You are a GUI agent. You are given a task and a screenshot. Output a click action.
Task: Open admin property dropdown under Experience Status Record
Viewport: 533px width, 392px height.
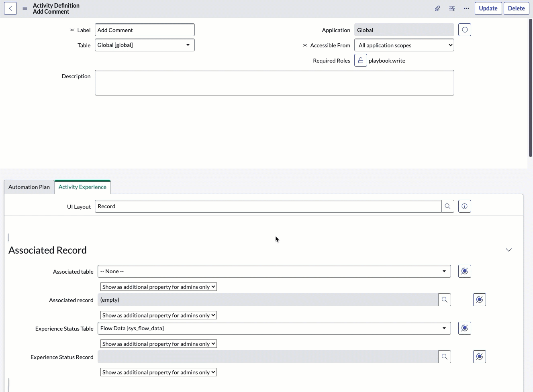[x=158, y=372]
